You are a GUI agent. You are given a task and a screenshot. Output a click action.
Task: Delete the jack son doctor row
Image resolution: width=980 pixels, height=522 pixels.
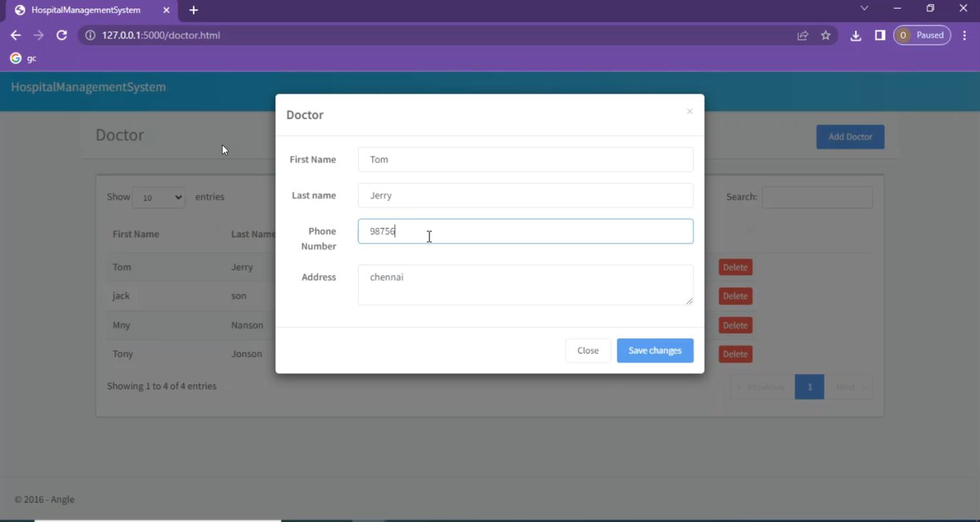tap(735, 296)
